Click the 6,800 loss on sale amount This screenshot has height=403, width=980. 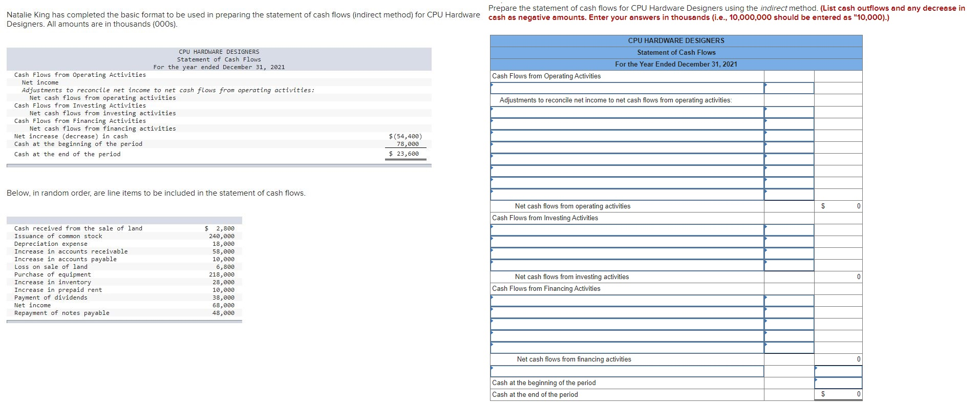tap(225, 267)
